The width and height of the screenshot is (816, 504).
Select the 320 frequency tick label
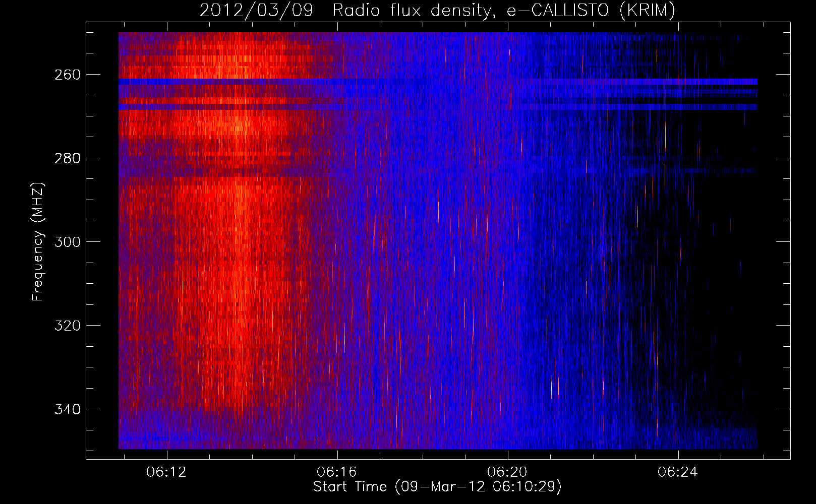pyautogui.click(x=67, y=326)
